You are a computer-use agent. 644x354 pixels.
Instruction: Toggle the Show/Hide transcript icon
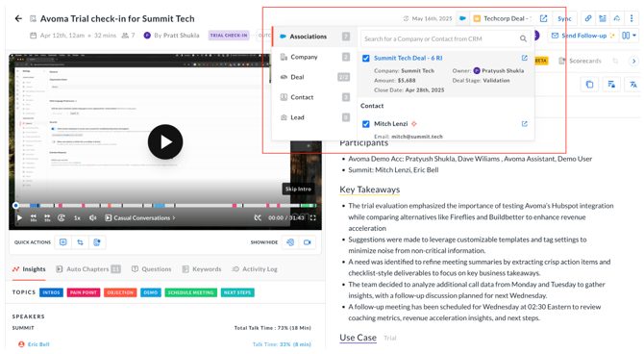[290, 242]
